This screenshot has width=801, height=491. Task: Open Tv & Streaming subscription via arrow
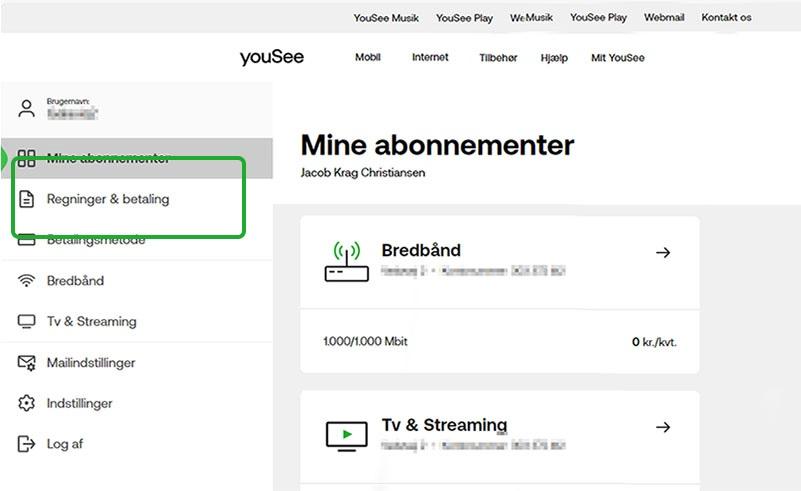point(662,427)
